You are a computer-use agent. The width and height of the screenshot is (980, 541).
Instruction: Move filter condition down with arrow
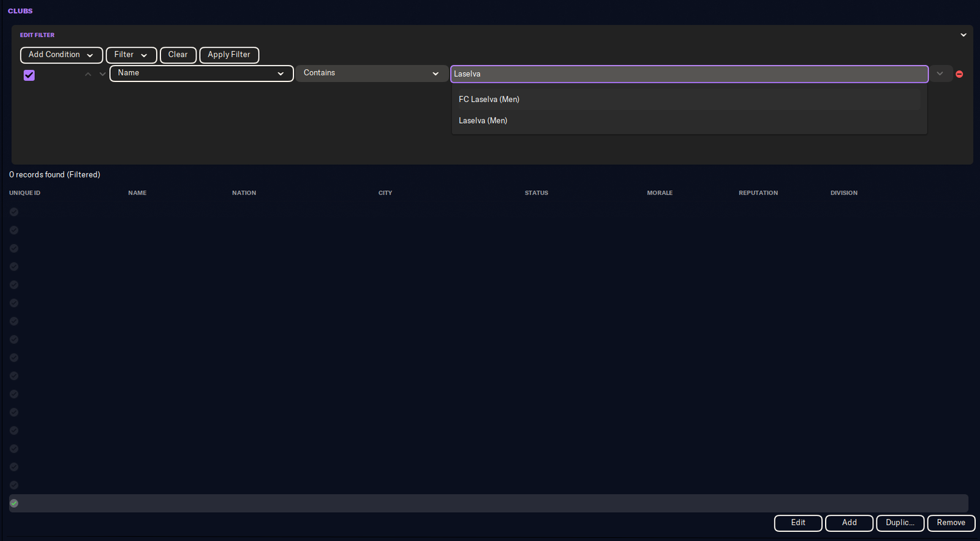click(102, 74)
